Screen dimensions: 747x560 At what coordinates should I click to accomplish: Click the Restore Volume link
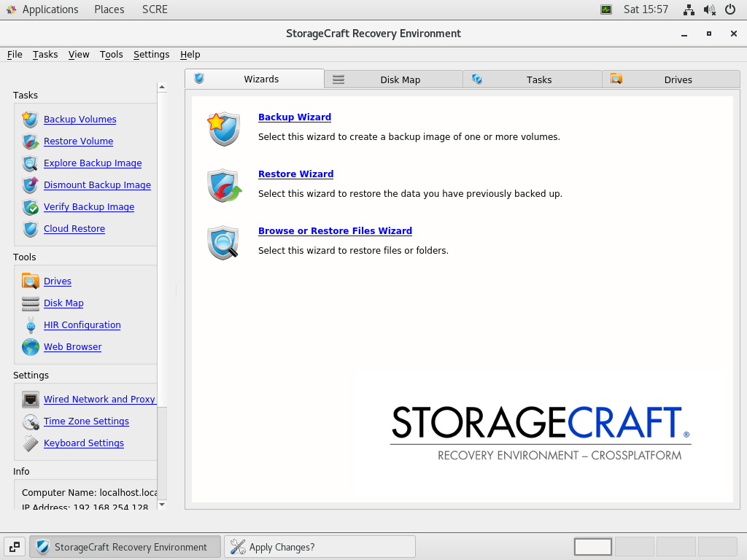pyautogui.click(x=79, y=141)
